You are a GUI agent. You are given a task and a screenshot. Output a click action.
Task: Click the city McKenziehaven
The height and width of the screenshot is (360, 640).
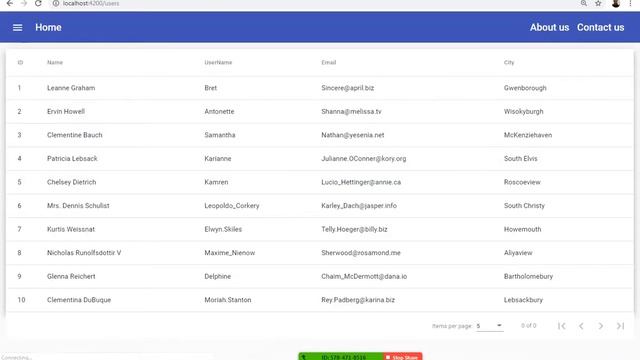[528, 135]
